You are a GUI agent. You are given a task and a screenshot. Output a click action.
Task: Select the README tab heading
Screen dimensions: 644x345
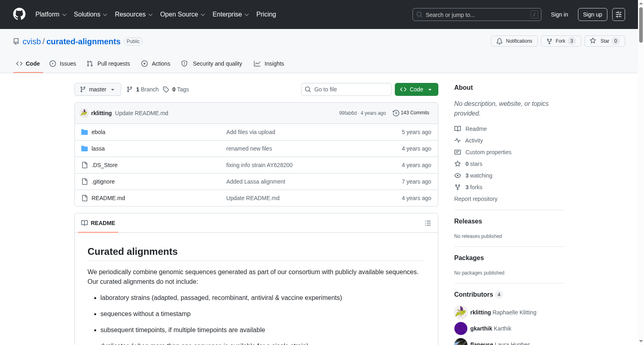pos(98,223)
